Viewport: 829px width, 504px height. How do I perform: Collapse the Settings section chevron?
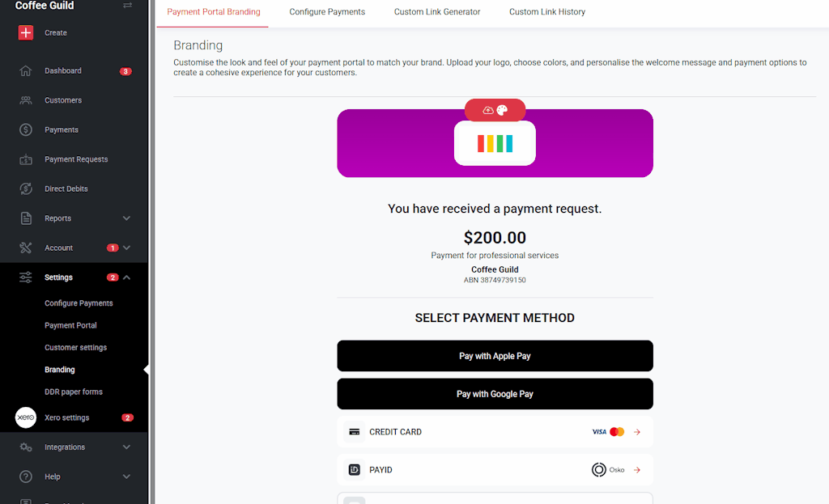(x=126, y=277)
